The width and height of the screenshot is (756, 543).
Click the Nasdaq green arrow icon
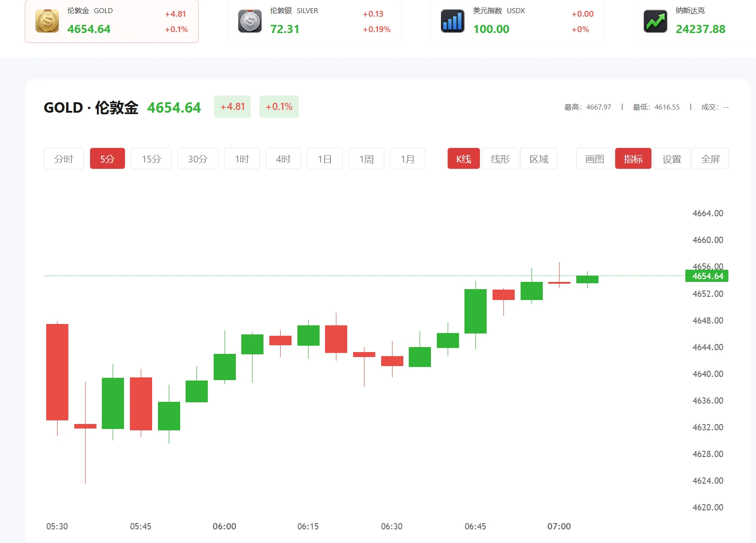[x=656, y=21]
